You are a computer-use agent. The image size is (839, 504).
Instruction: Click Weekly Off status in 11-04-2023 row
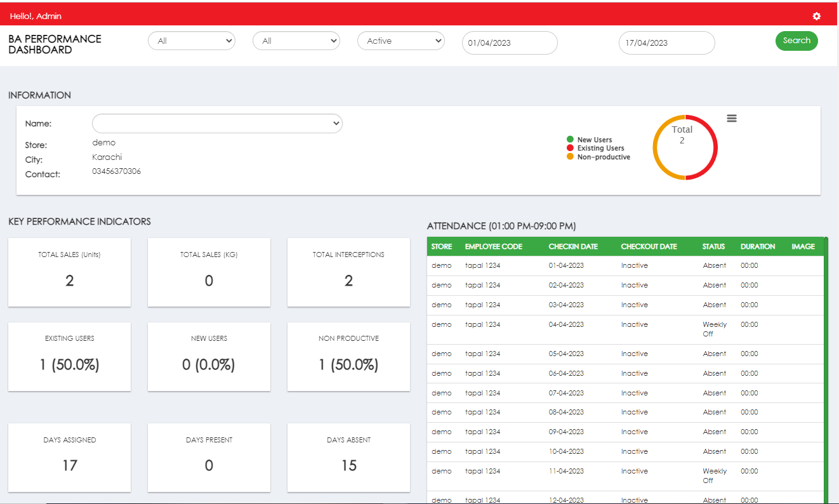[715, 475]
